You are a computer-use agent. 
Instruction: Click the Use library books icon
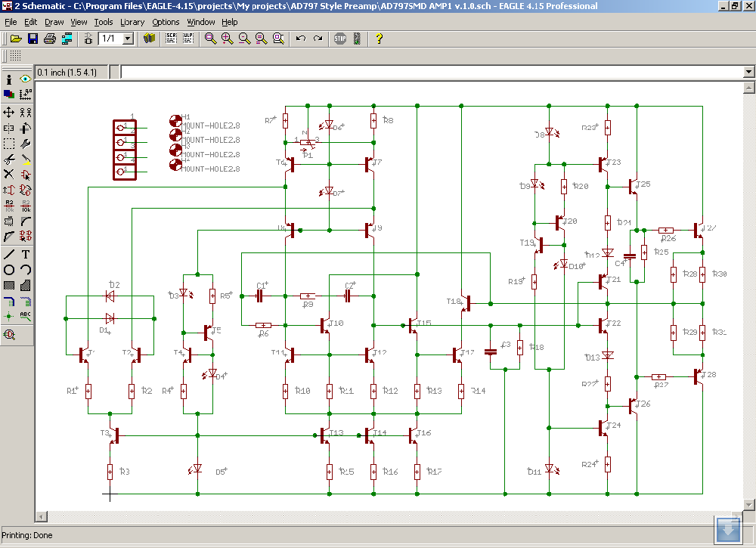click(x=150, y=39)
